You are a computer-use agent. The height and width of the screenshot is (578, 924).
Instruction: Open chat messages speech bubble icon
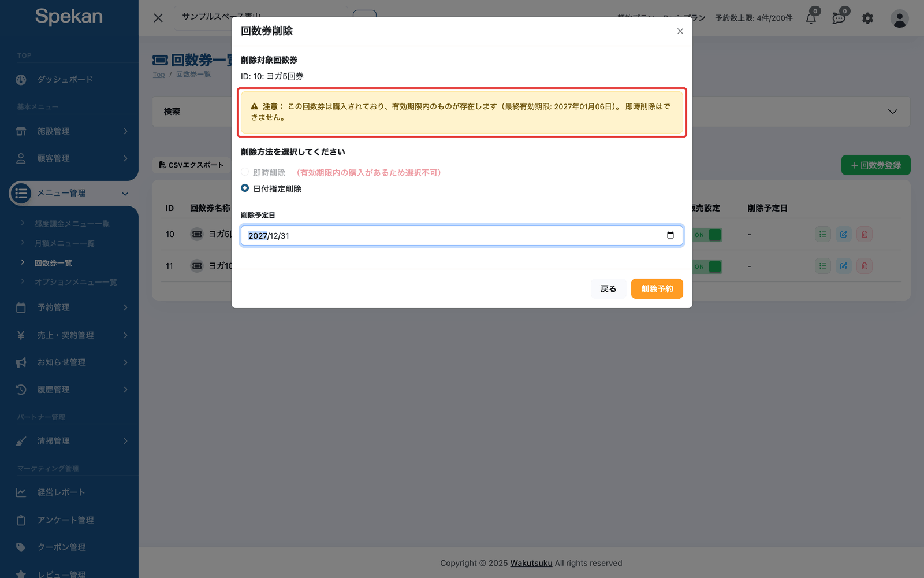point(839,18)
